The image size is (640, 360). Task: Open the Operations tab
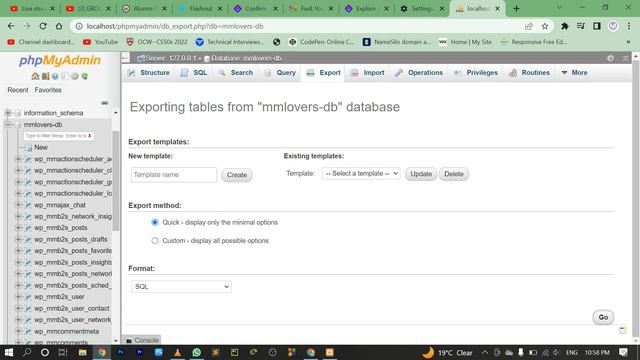pos(419,73)
